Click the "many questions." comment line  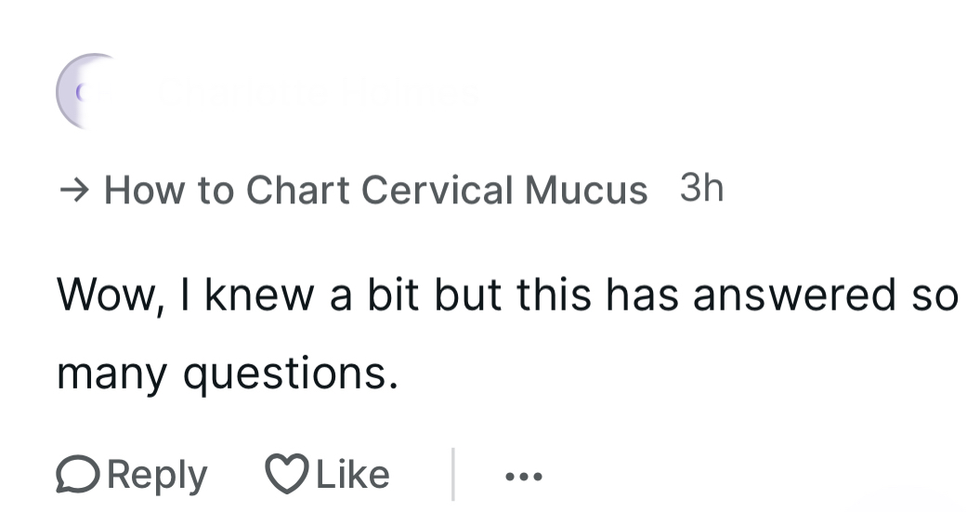[x=228, y=374]
